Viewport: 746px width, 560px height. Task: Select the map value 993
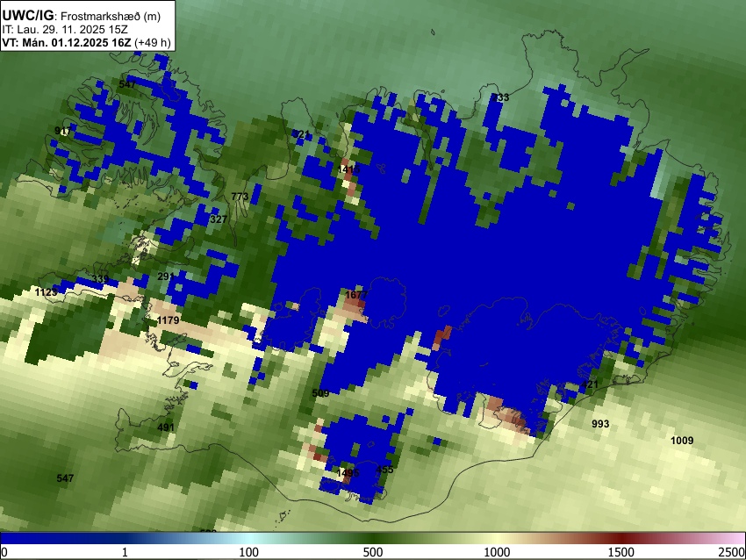point(600,423)
